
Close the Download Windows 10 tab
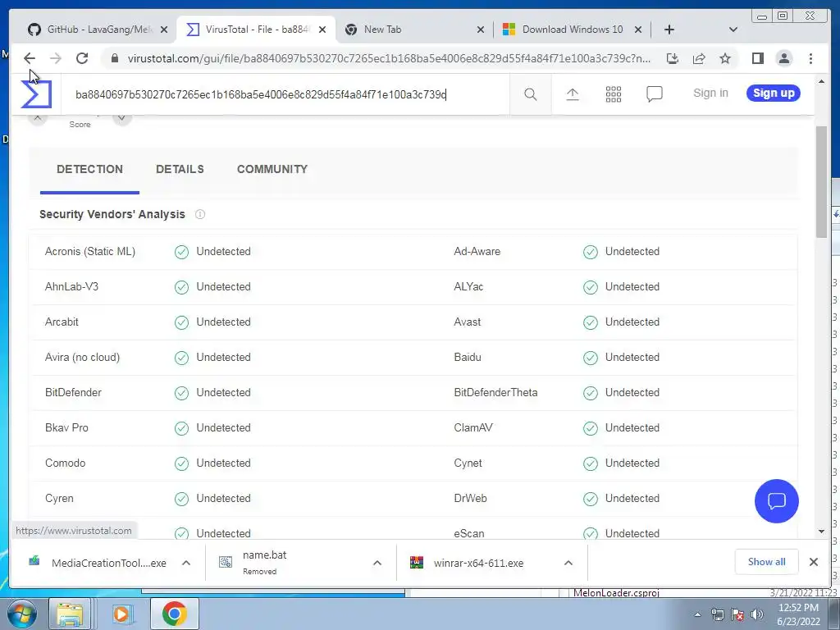tap(638, 30)
